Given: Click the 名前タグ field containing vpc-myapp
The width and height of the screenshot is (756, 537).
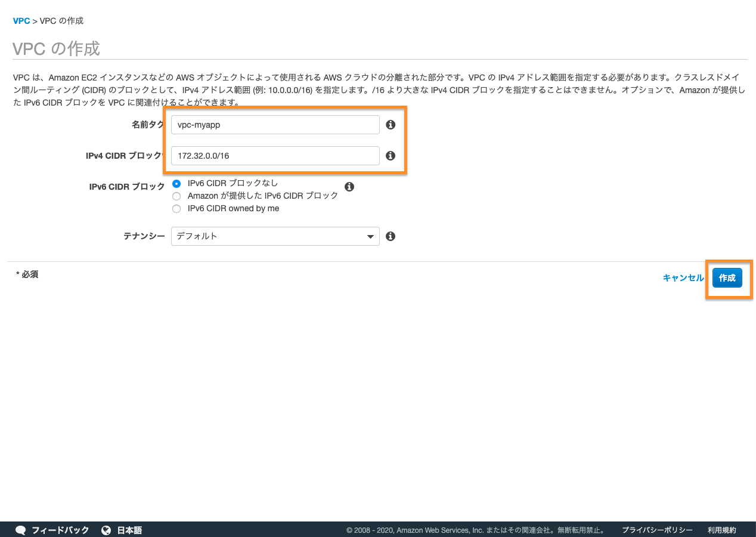Looking at the screenshot, I should 275,125.
